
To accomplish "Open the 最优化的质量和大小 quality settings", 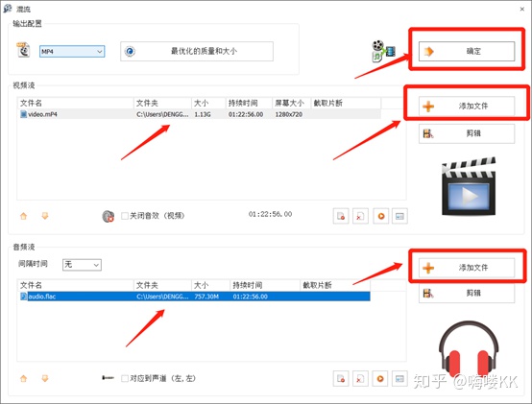I will pos(197,52).
